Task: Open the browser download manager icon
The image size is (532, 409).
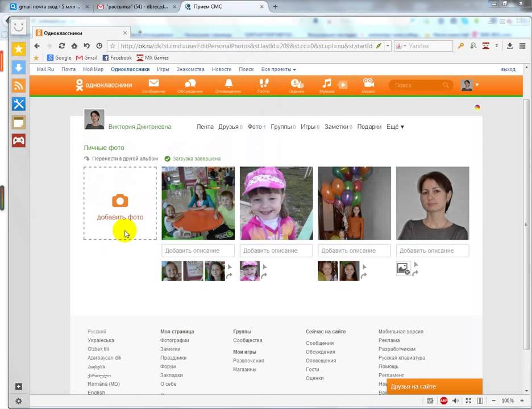Action: [510, 46]
